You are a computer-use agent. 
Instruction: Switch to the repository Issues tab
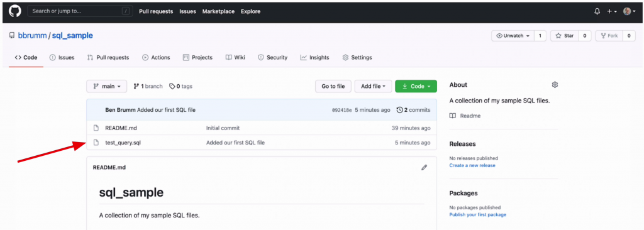point(62,58)
